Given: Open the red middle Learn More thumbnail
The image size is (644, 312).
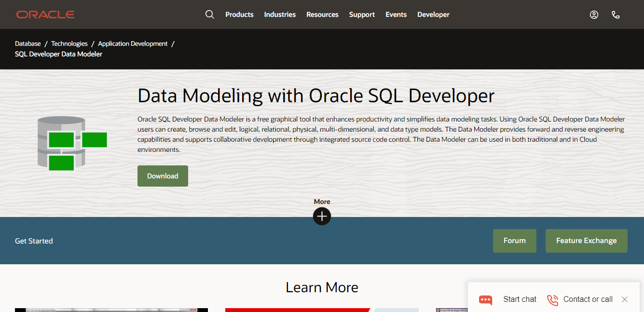Looking at the screenshot, I should 322,310.
